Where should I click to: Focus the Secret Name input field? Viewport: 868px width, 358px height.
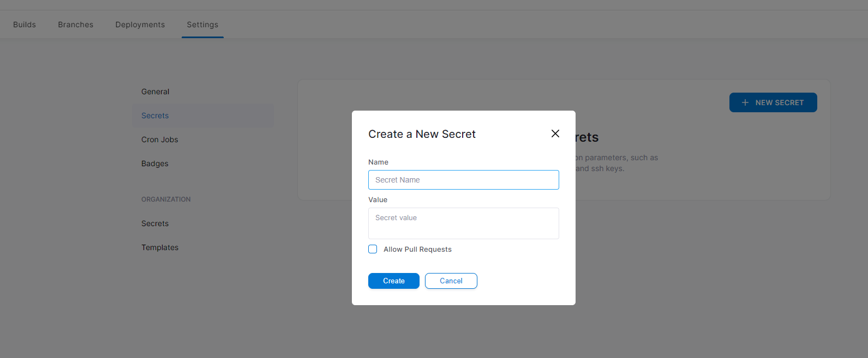coord(463,180)
